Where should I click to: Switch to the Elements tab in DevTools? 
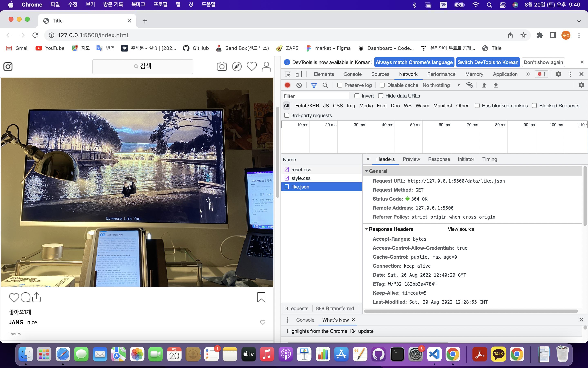tap(324, 74)
